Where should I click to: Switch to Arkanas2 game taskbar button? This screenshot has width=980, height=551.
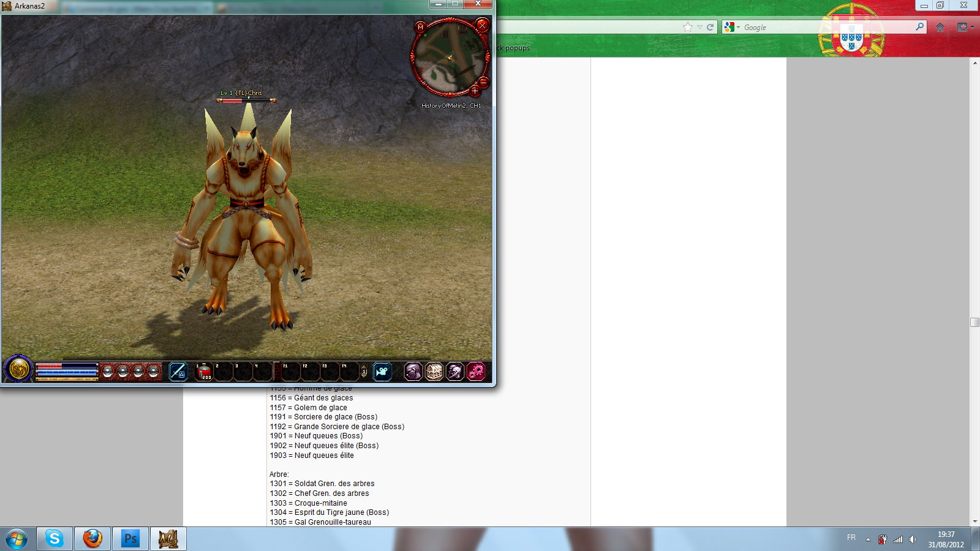[x=168, y=539]
